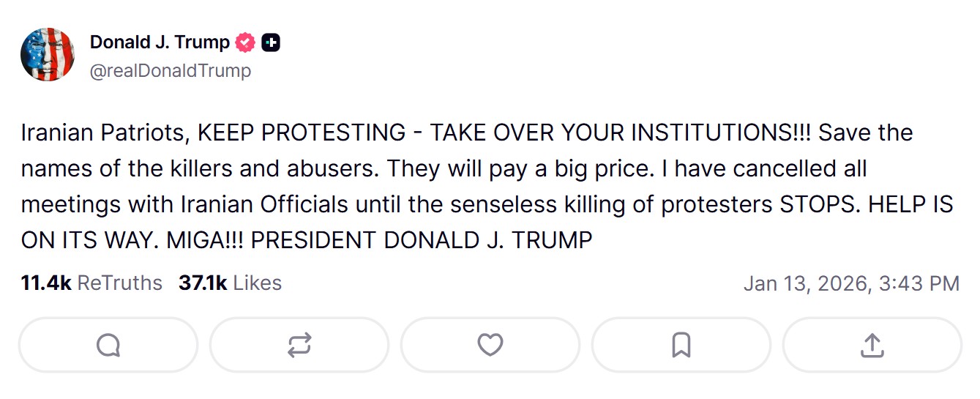View the 11.4k ReTruths list
This screenshot has width=980, height=399.
91,283
